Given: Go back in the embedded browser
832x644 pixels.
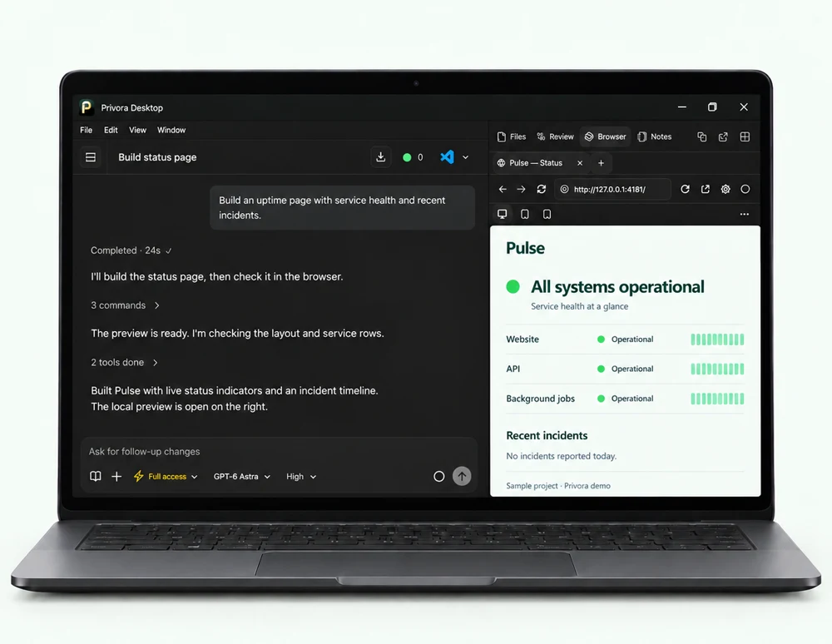Looking at the screenshot, I should click(x=503, y=190).
